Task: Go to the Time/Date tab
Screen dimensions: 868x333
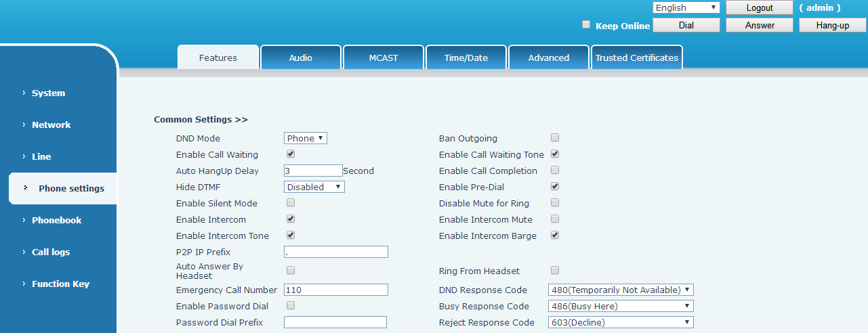Action: 466,58
